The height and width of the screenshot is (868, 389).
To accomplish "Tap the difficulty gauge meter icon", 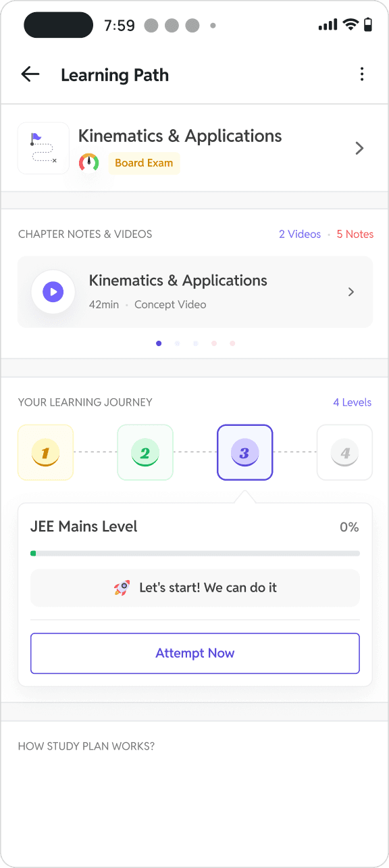I will pos(89,163).
